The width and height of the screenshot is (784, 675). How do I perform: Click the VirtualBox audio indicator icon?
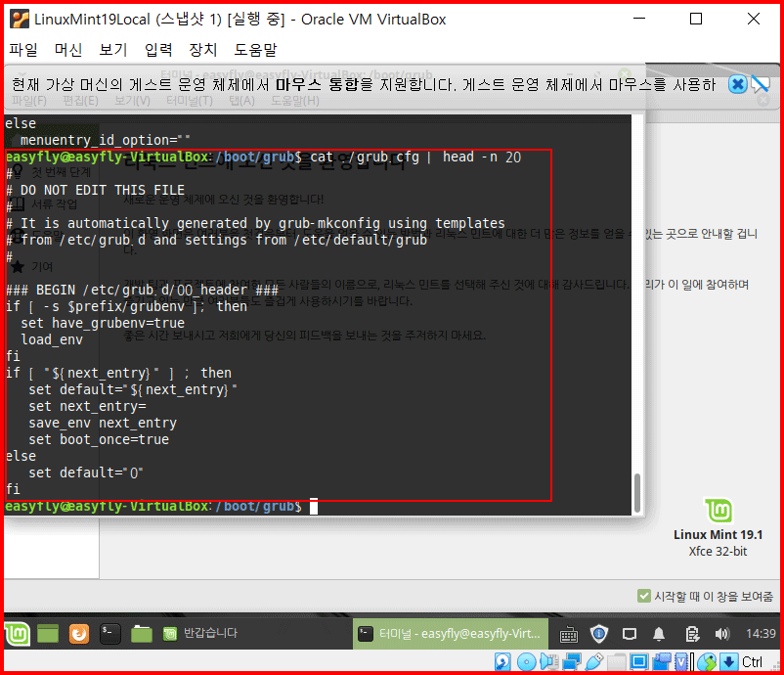click(x=549, y=662)
